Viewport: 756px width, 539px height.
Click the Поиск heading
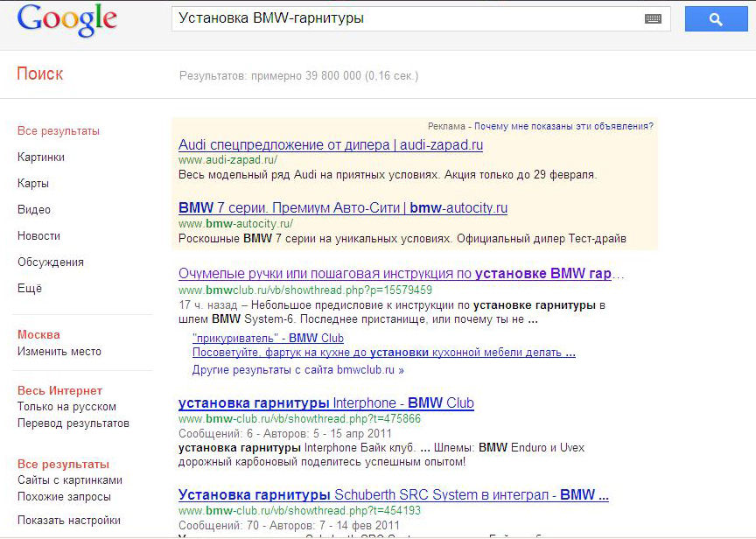[40, 73]
